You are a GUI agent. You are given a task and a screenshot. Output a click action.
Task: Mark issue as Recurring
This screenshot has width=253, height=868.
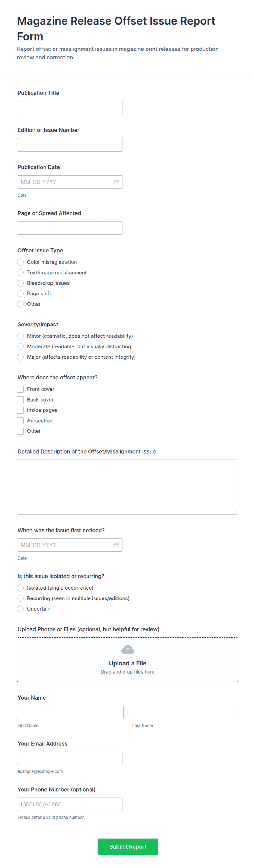pos(20,598)
